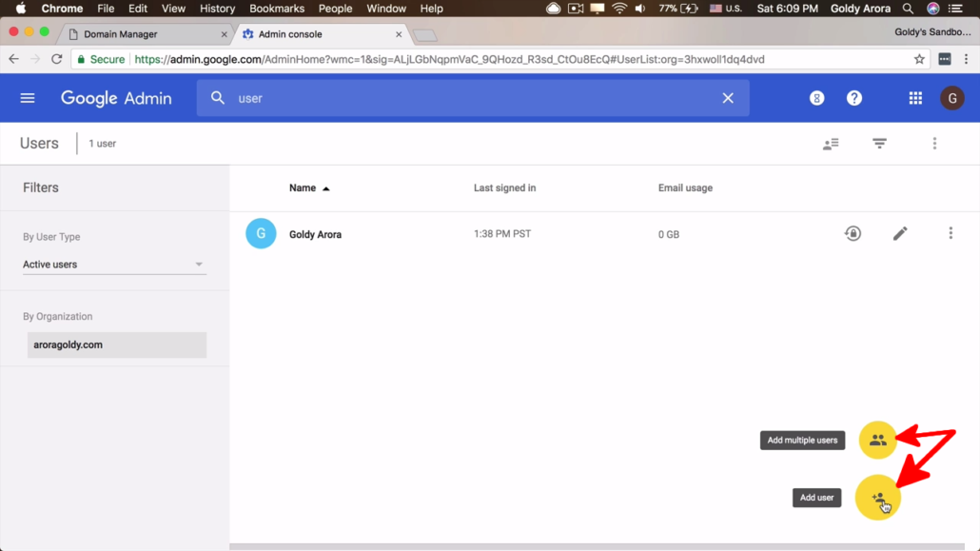Open the Apple menu
980x551 pixels.
pyautogui.click(x=21, y=9)
